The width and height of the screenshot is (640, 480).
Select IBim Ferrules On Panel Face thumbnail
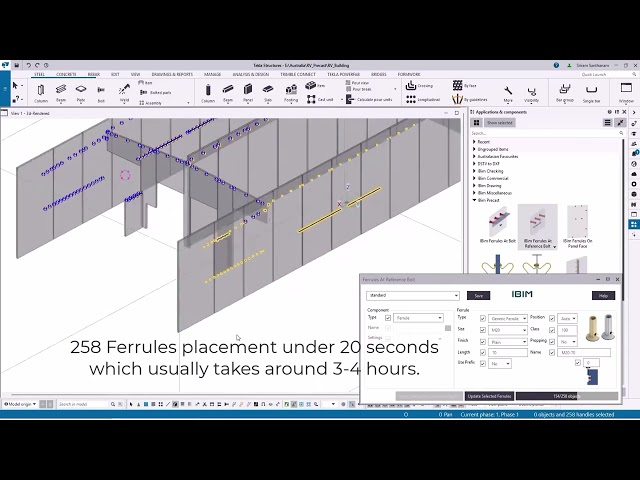[x=577, y=227]
